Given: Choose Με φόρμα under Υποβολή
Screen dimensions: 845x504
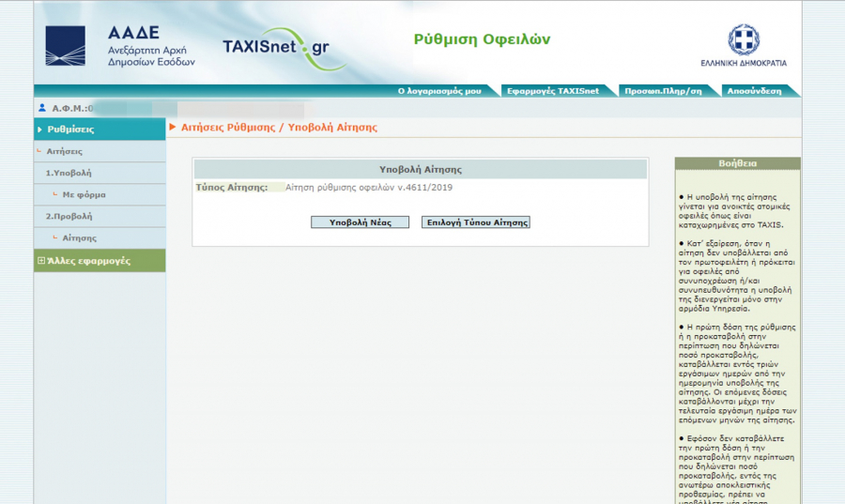Looking at the screenshot, I should tap(84, 195).
